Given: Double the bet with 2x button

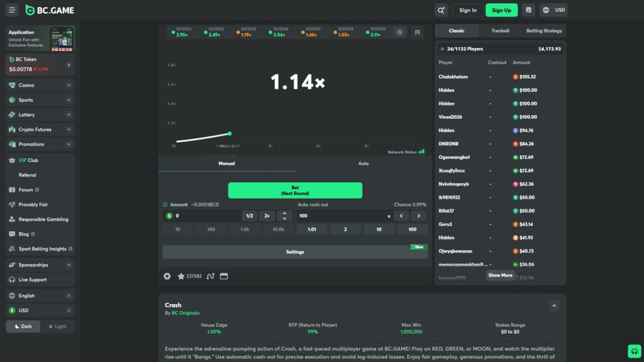Looking at the screenshot, I should 267,216.
